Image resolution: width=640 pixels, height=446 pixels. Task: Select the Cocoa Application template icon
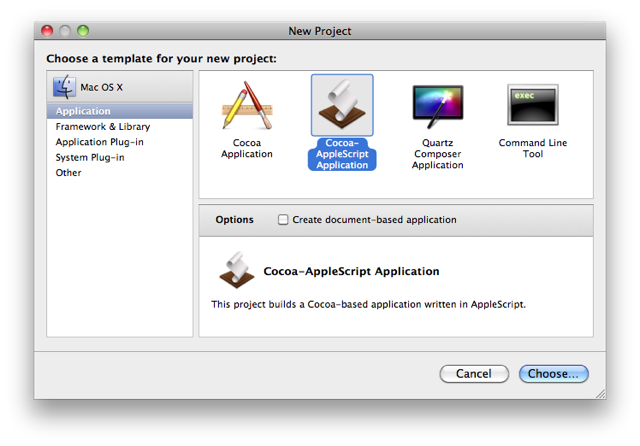[246, 107]
